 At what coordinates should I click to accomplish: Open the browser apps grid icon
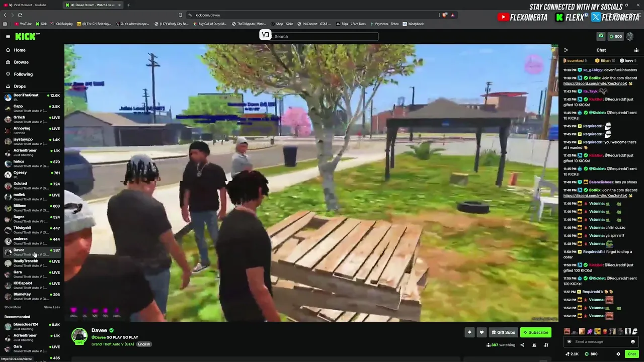5,24
